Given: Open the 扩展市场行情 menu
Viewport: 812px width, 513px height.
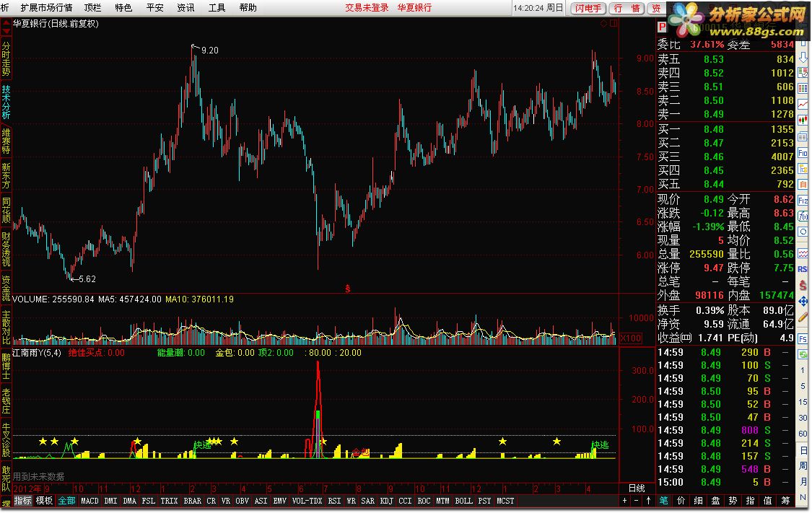Looking at the screenshot, I should click(x=47, y=8).
